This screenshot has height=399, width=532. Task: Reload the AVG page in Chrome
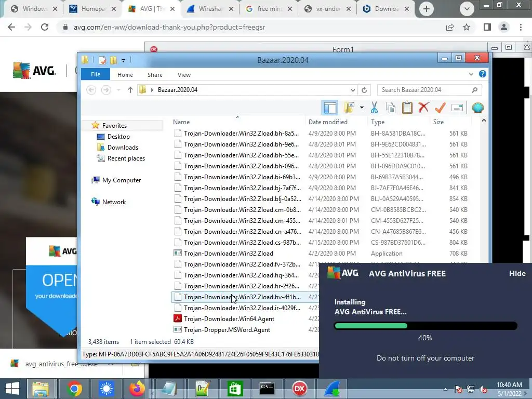pyautogui.click(x=45, y=27)
